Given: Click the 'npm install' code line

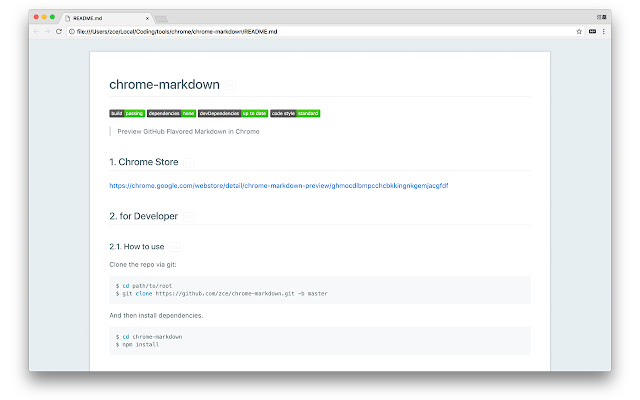Looking at the screenshot, I should [x=137, y=344].
